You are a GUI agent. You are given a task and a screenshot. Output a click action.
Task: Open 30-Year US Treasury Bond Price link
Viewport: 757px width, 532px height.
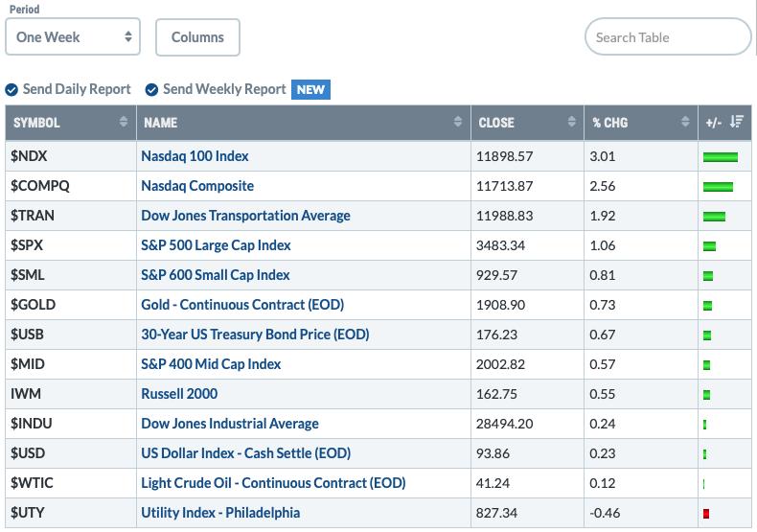[255, 335]
